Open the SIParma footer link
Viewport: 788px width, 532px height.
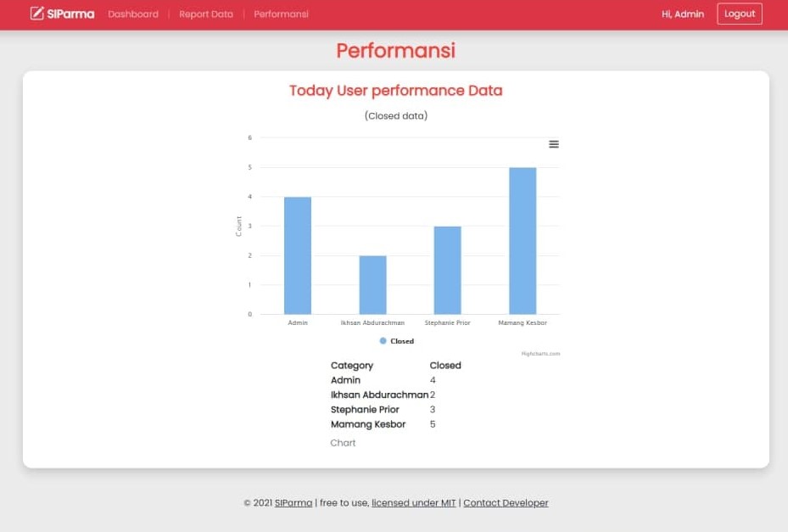[293, 503]
